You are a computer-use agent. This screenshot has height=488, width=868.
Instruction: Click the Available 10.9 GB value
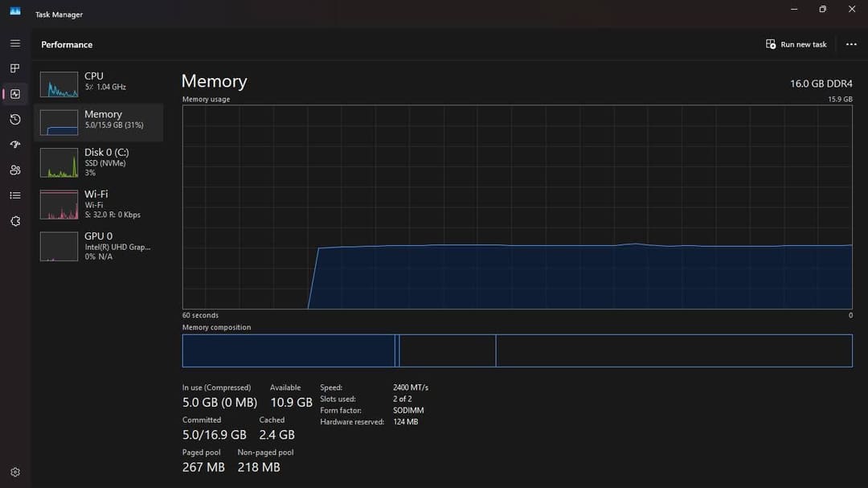tap(291, 402)
